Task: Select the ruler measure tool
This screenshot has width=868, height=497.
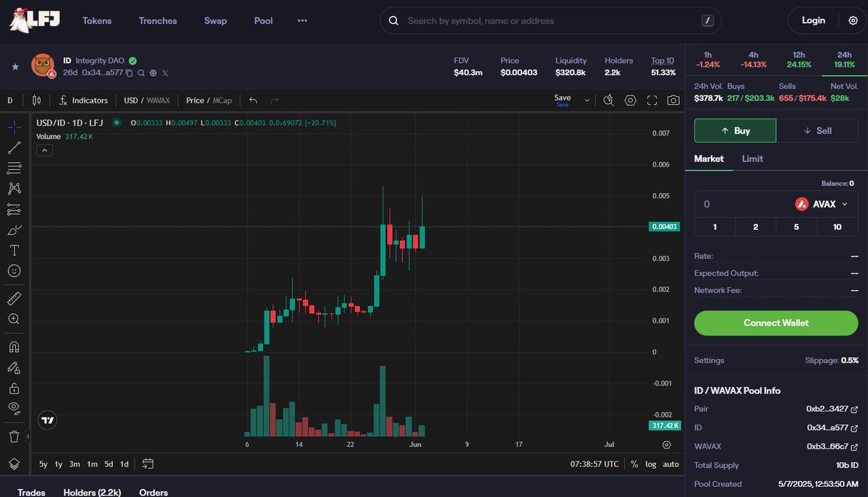Action: coord(14,298)
